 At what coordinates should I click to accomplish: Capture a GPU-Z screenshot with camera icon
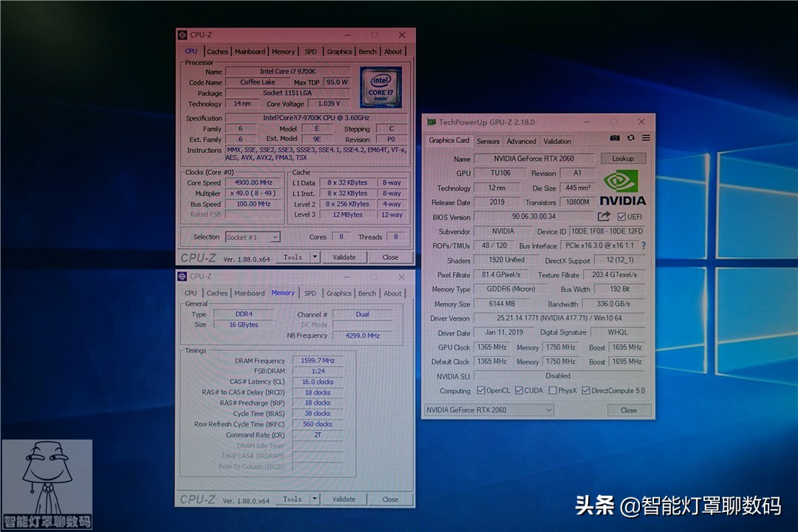(615, 138)
